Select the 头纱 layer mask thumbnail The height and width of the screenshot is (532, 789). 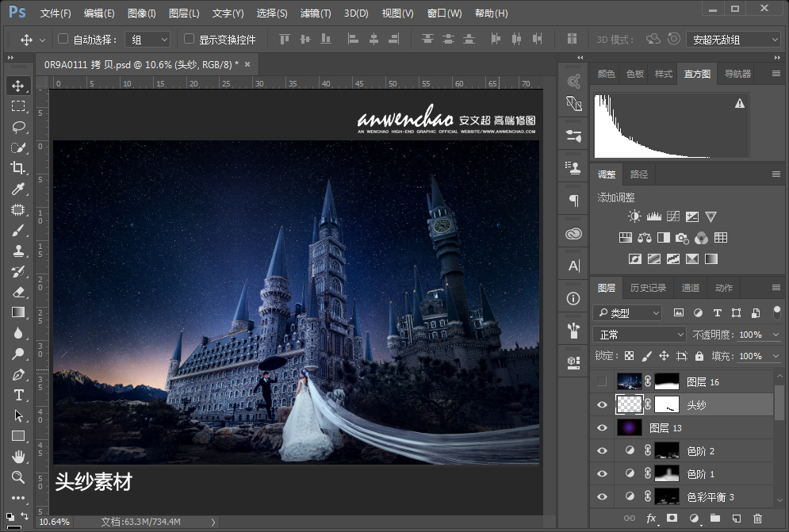667,404
